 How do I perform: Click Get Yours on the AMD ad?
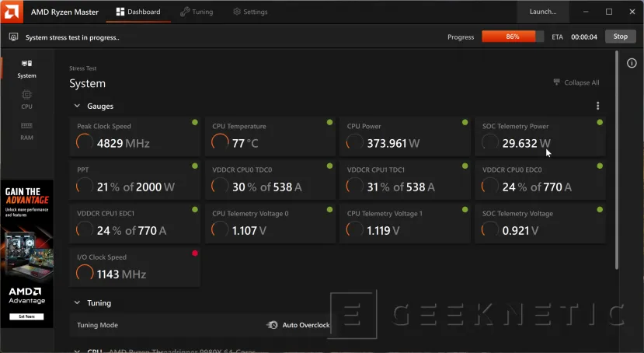click(26, 316)
